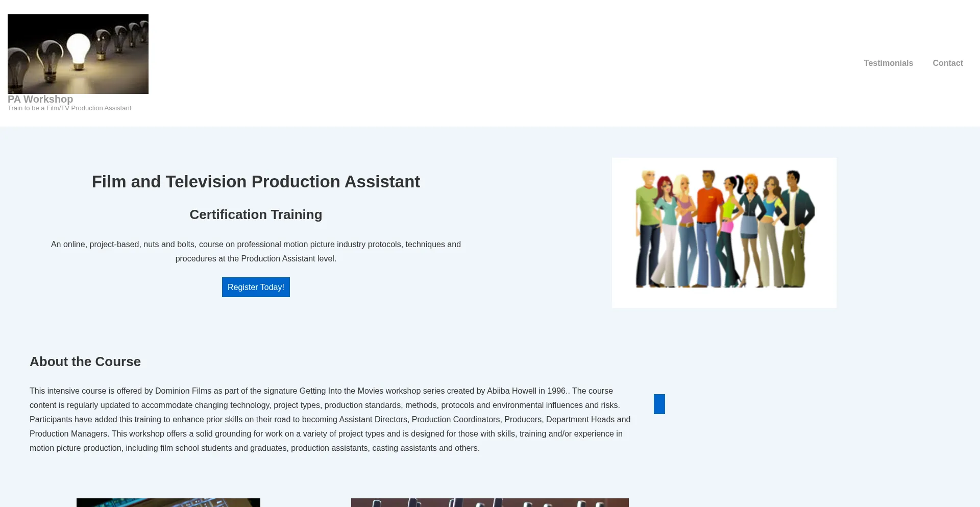Go to the Contact page
980x507 pixels.
click(x=947, y=63)
